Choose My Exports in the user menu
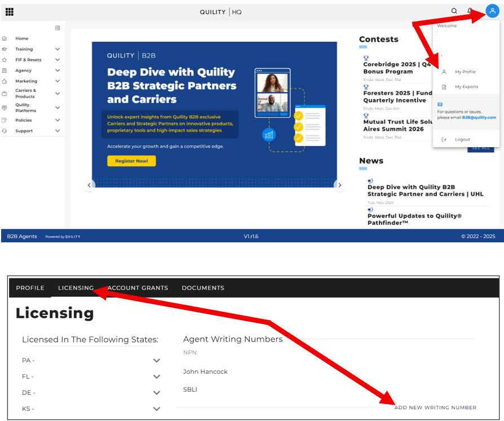Image resolution: width=504 pixels, height=421 pixels. [x=466, y=87]
